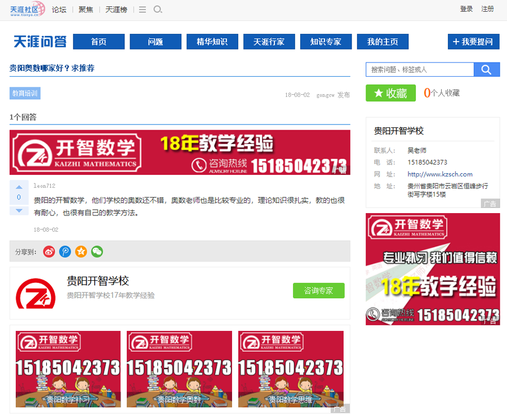Click the magnifier icon in top bar
Image resolution: width=507 pixels, height=420 pixels.
(158, 10)
